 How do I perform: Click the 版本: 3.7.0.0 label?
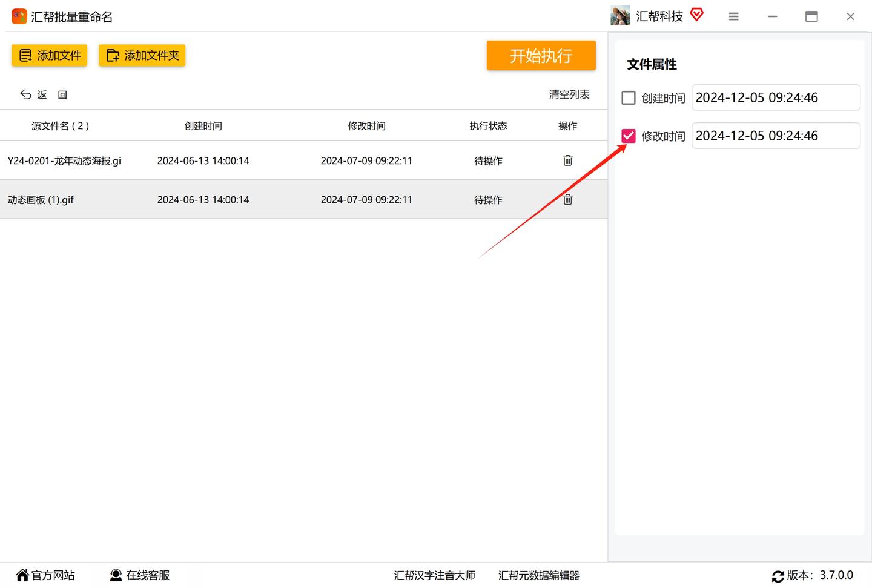[x=820, y=575]
